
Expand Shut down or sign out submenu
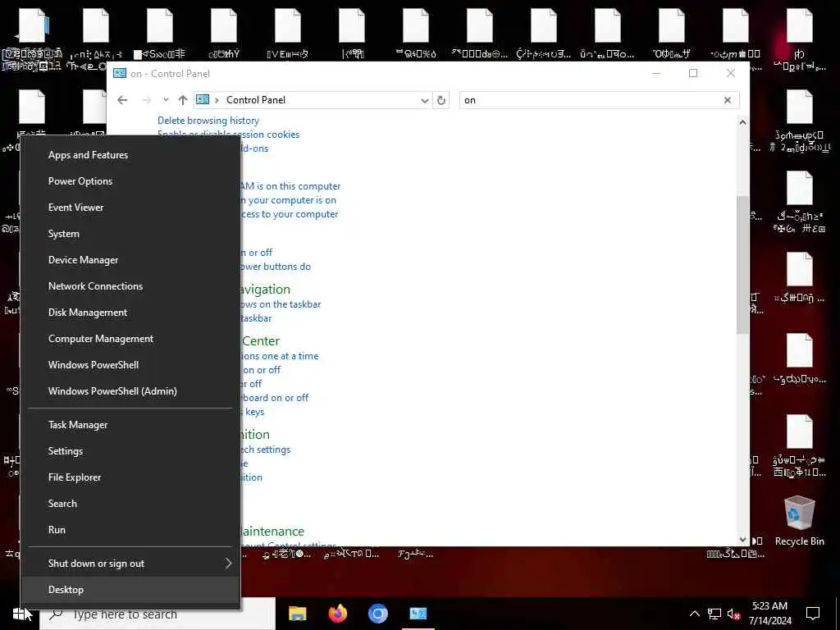click(130, 564)
